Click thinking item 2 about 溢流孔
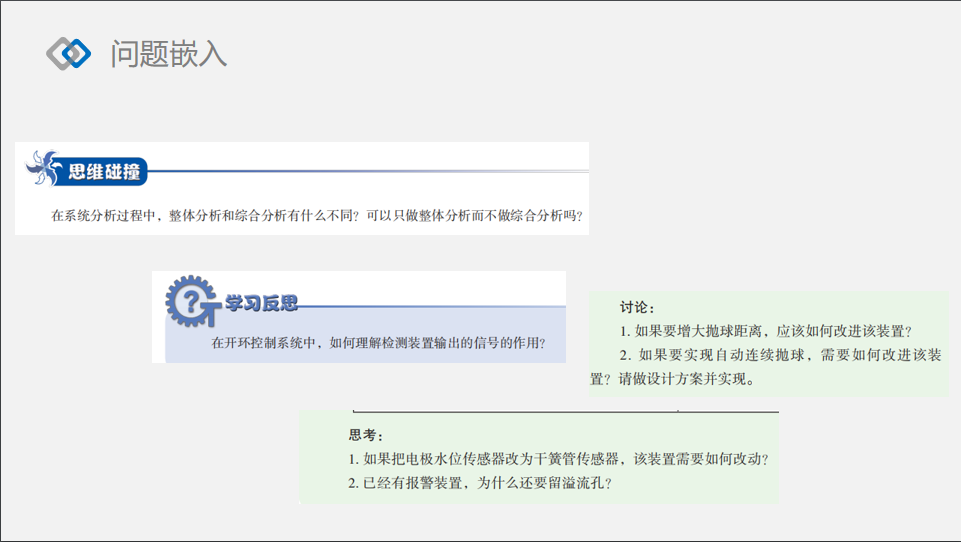 click(479, 483)
